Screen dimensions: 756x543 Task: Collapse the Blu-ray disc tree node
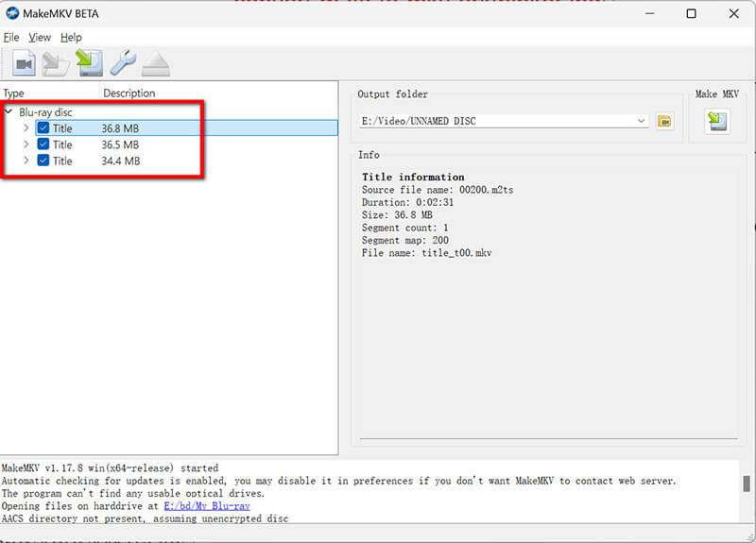(9, 111)
